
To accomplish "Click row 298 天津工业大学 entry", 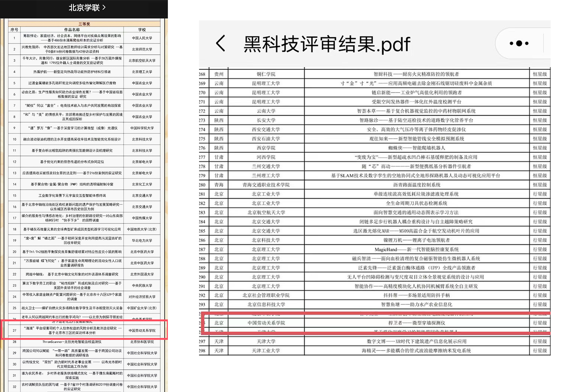I will pyautogui.click(x=266, y=351).
